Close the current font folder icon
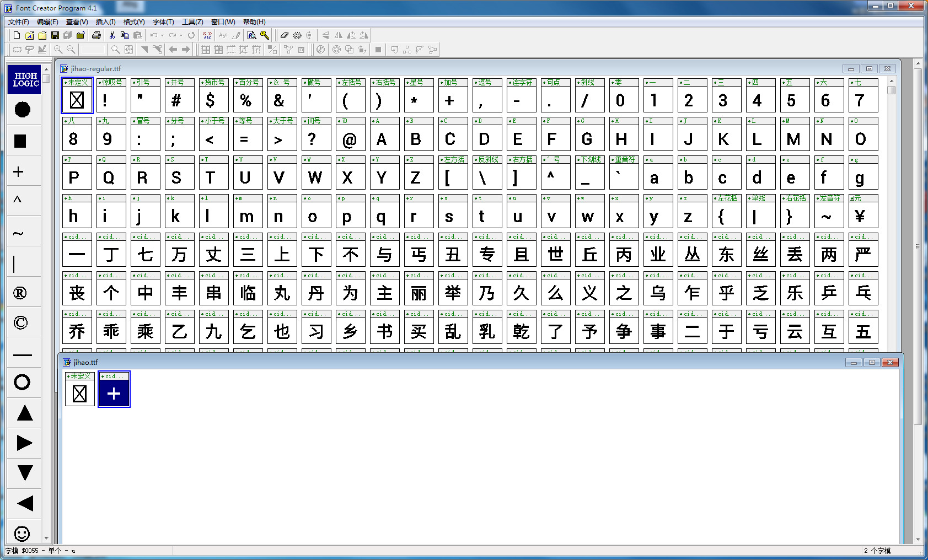Screen dimensions: 928x560 tap(80, 35)
